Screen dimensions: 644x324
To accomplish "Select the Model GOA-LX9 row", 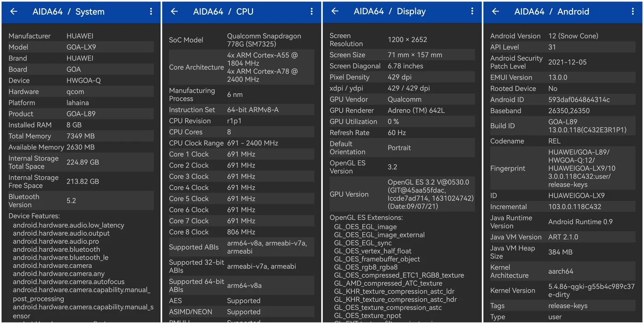I will click(x=80, y=47).
